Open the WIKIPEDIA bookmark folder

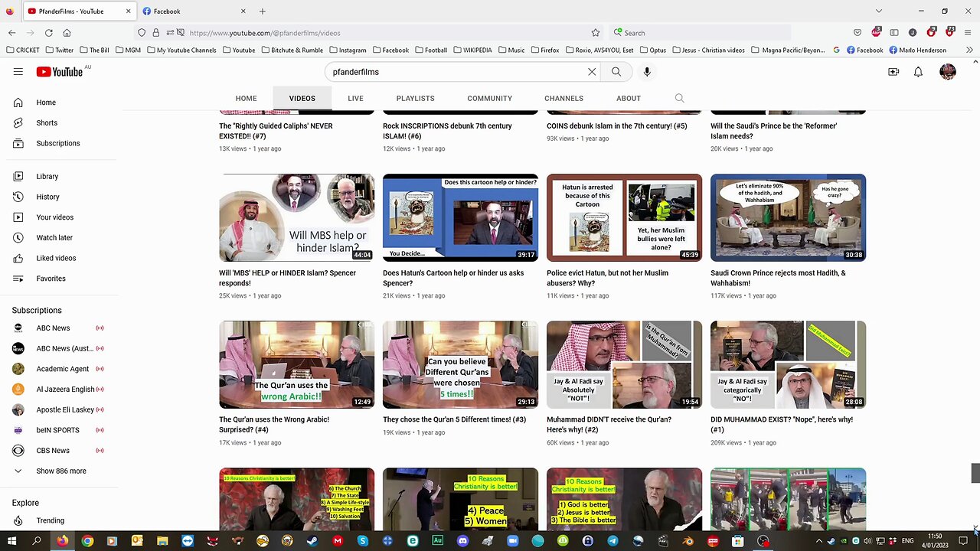(472, 51)
